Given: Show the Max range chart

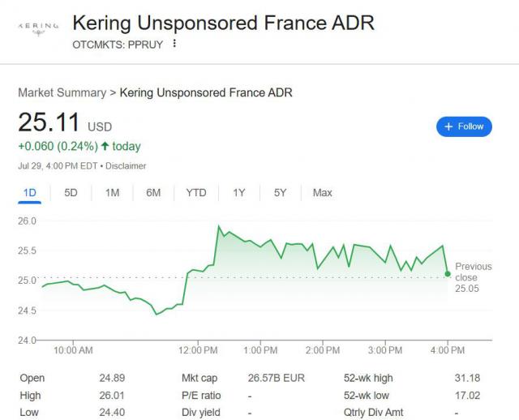Looking at the screenshot, I should 322,193.
